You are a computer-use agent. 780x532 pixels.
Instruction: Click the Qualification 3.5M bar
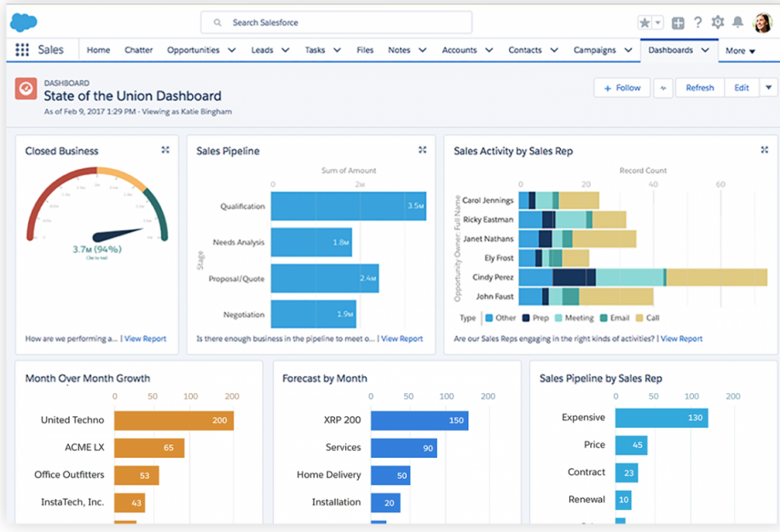(348, 206)
